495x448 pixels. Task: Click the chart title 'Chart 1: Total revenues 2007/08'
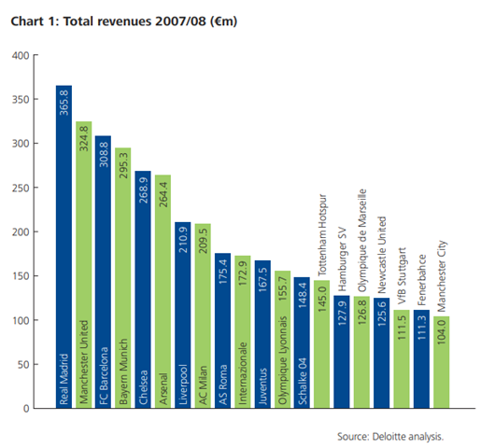pyautogui.click(x=123, y=21)
